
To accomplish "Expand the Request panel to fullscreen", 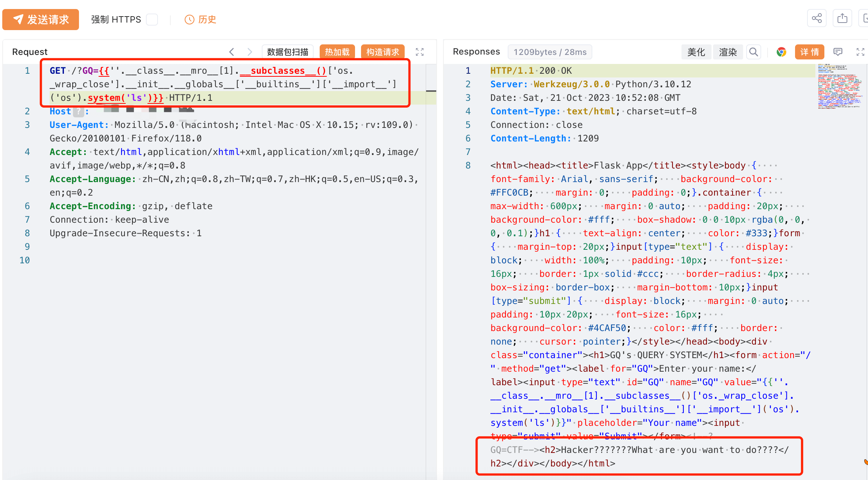I will point(420,52).
